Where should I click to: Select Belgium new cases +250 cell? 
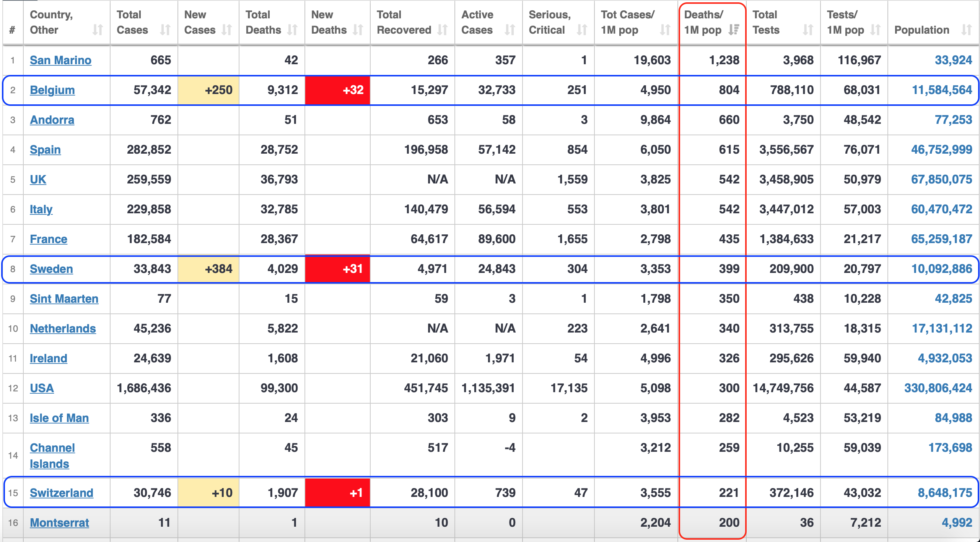(208, 90)
